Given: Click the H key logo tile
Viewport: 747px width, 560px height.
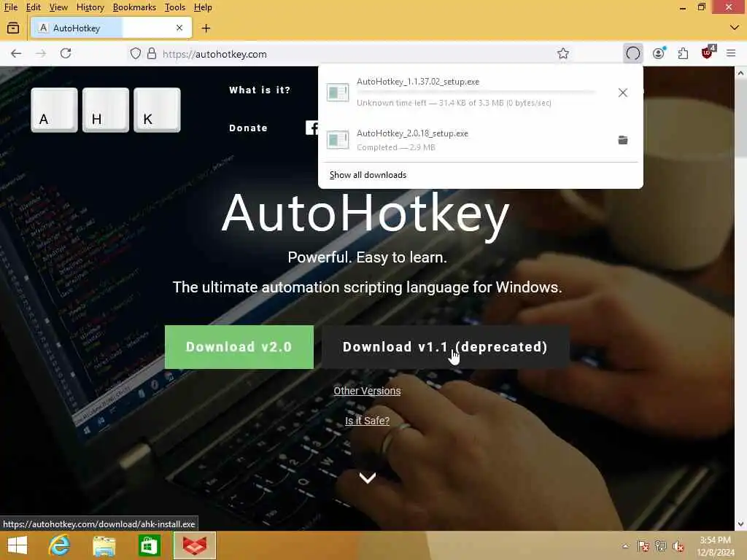Looking at the screenshot, I should pyautogui.click(x=106, y=110).
